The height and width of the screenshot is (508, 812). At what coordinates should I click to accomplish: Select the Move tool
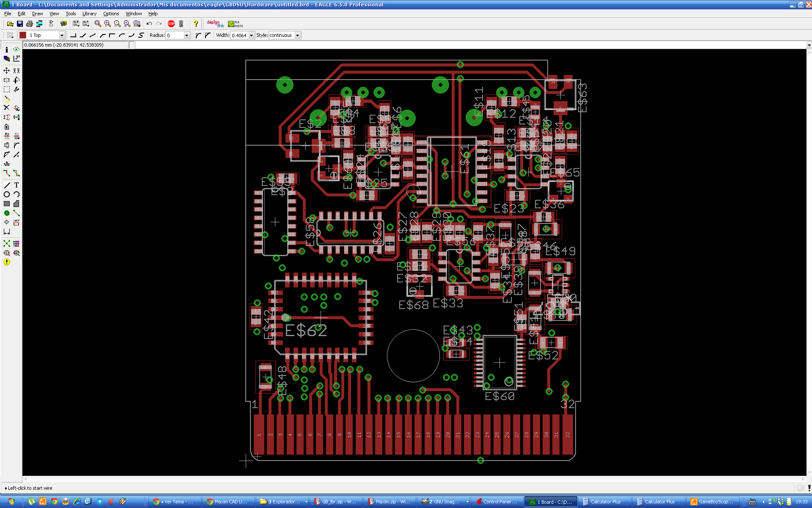[x=7, y=70]
